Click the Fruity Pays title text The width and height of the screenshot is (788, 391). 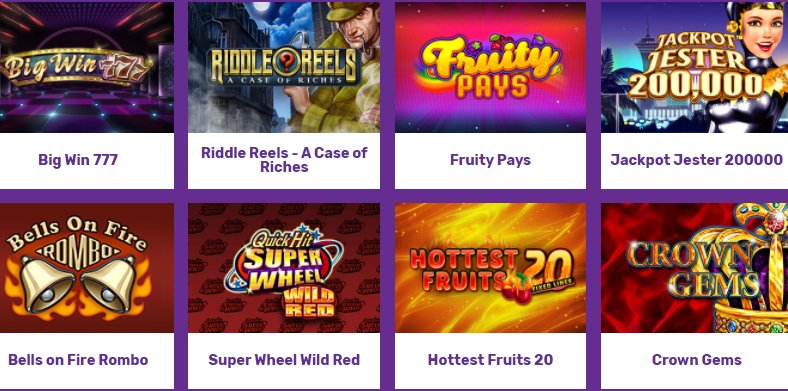coord(490,160)
